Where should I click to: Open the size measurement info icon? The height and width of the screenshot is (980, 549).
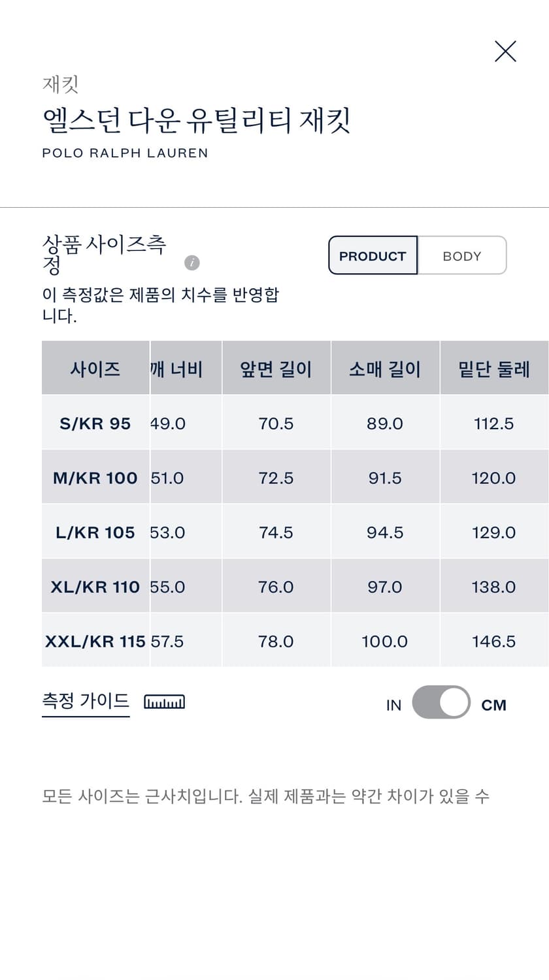tap(191, 263)
